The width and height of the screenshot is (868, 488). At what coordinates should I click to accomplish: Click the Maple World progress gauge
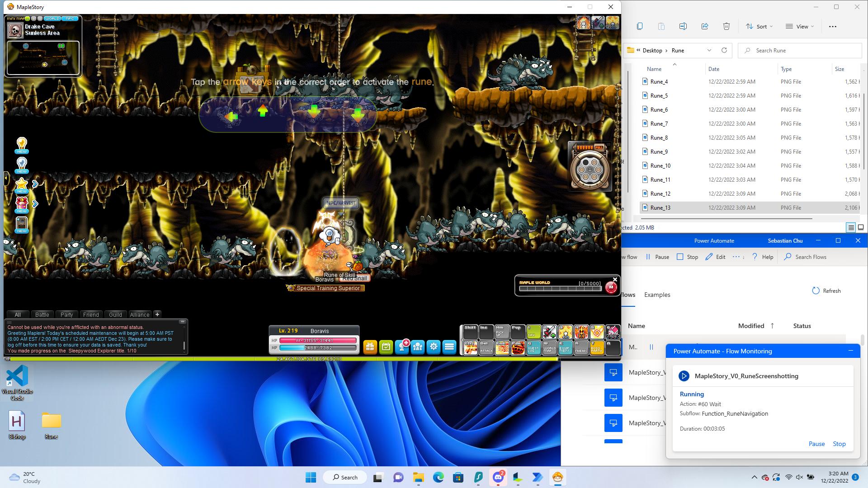tap(560, 288)
